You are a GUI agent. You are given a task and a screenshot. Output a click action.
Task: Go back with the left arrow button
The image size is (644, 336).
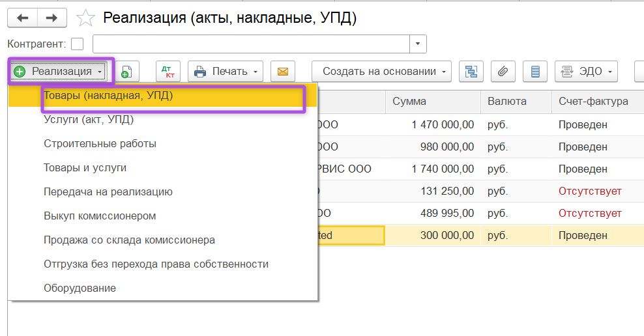coord(23,18)
